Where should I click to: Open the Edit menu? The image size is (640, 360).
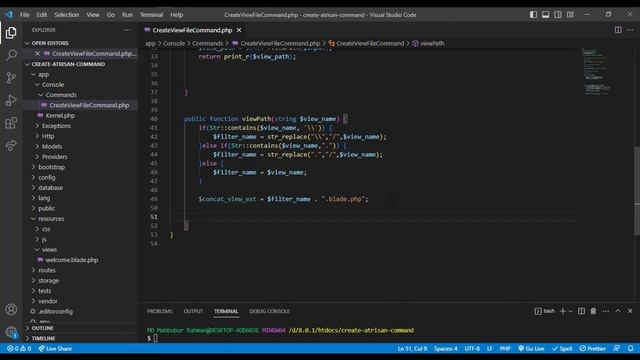[42, 15]
